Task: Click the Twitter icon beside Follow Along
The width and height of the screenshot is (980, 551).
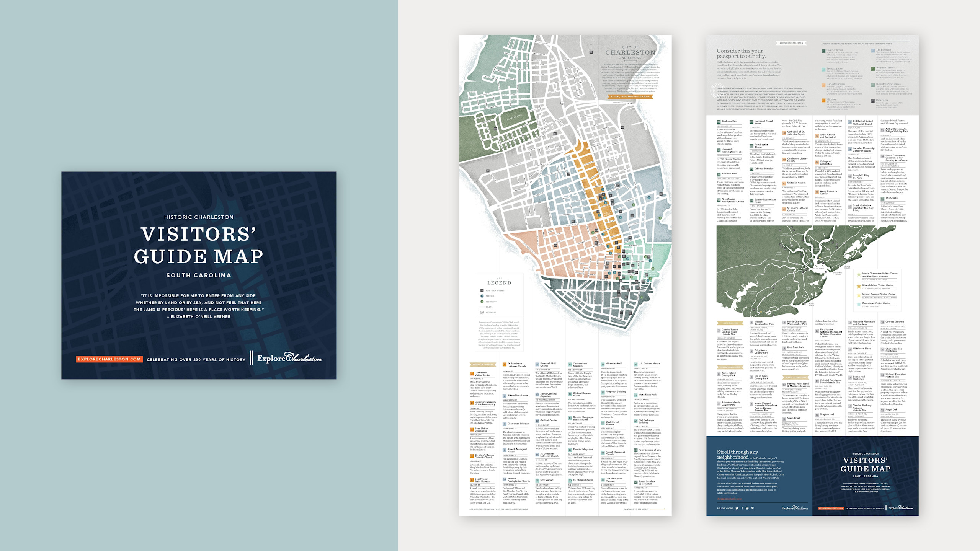Action: 737,508
